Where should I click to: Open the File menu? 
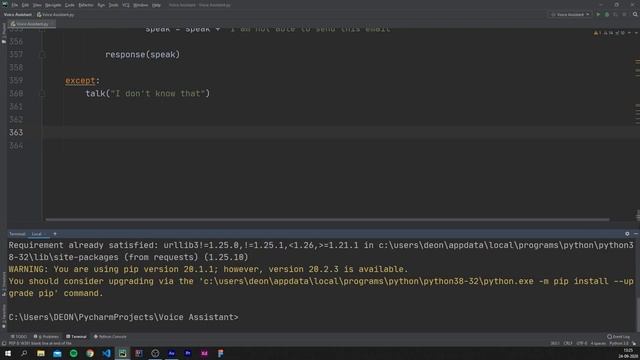pyautogui.click(x=15, y=5)
